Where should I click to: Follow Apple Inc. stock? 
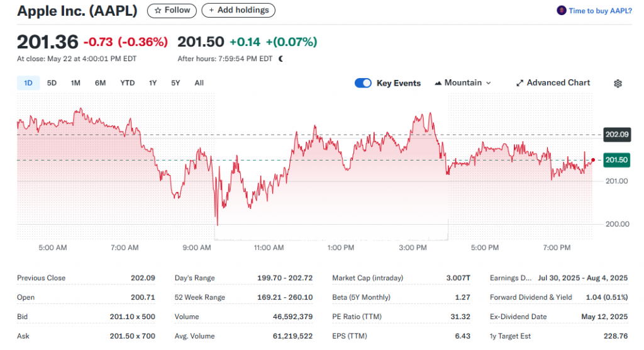click(172, 10)
